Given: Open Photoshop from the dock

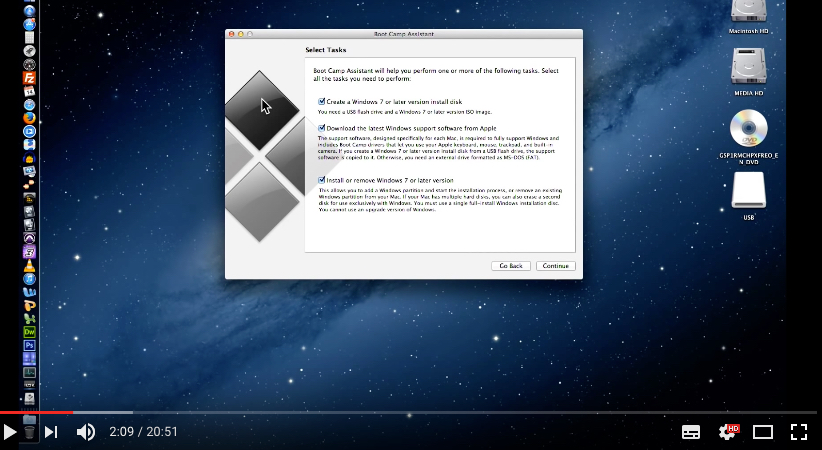Looking at the screenshot, I should (29, 345).
